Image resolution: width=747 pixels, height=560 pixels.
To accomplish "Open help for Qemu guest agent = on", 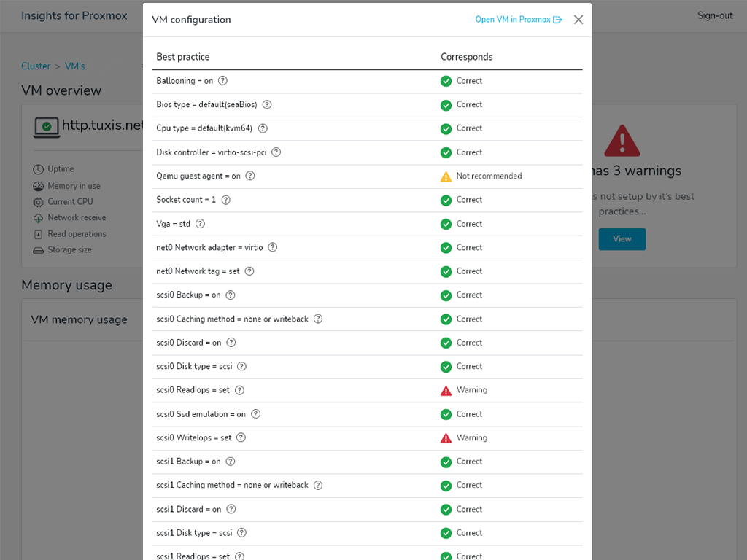I will pyautogui.click(x=250, y=176).
